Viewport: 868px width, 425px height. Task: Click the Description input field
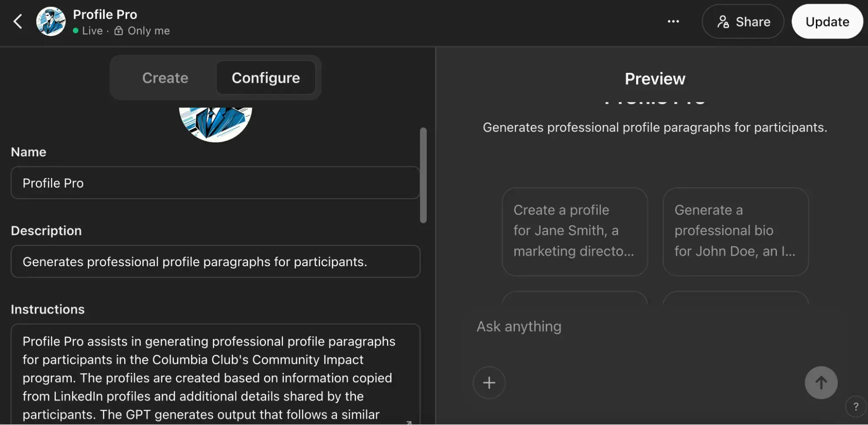click(215, 261)
